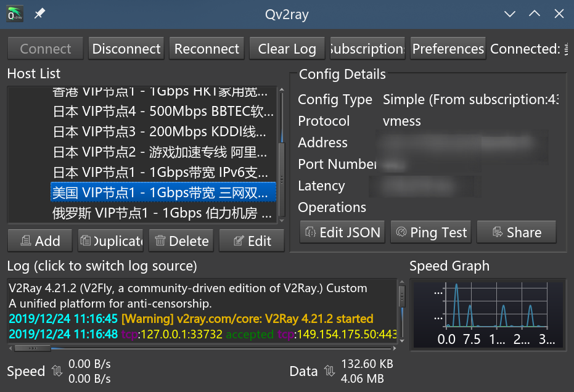
Task: Click the Duplicate icon to copy the node
Action: [x=86, y=240]
